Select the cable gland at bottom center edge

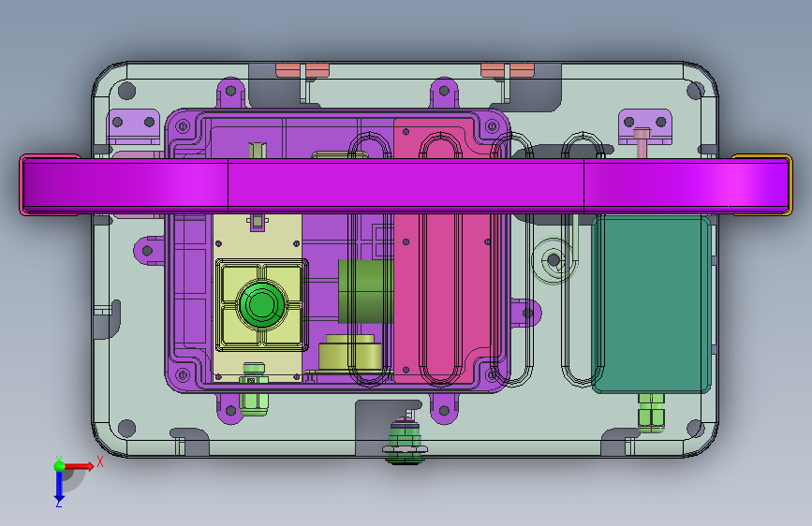click(405, 439)
